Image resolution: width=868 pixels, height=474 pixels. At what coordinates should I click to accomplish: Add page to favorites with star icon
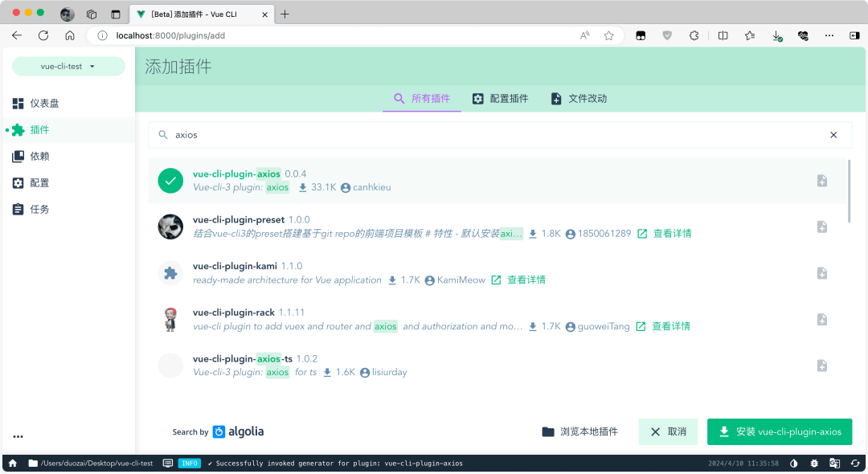click(x=609, y=35)
